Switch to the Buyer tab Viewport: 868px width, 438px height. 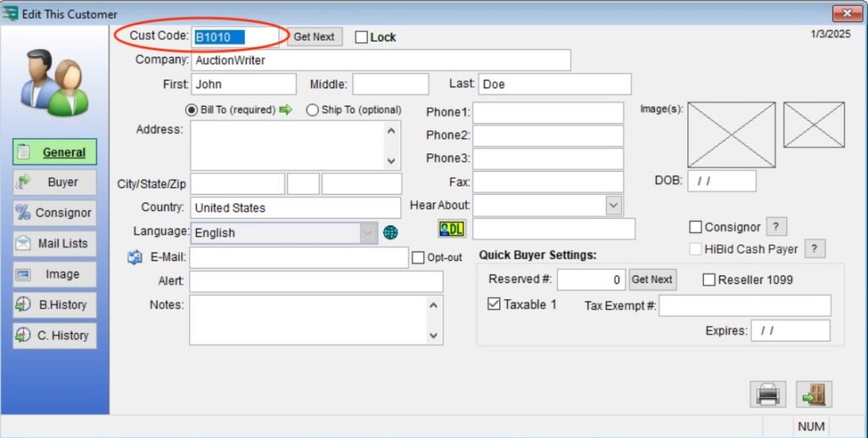click(x=54, y=182)
